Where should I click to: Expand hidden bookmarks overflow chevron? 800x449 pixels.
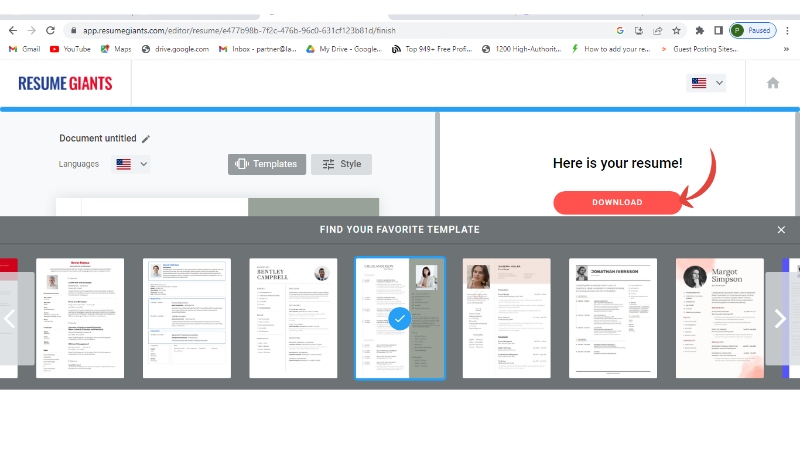(x=787, y=48)
